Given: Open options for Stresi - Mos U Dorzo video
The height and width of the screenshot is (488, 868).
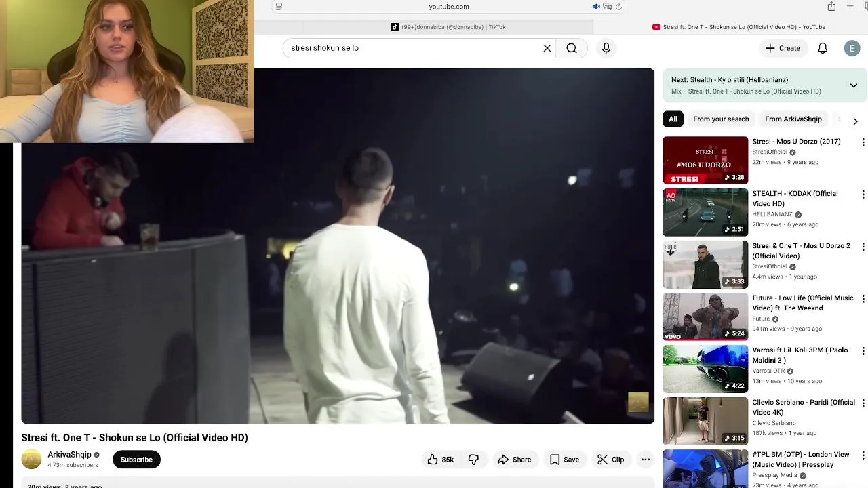Looking at the screenshot, I should pos(863,142).
